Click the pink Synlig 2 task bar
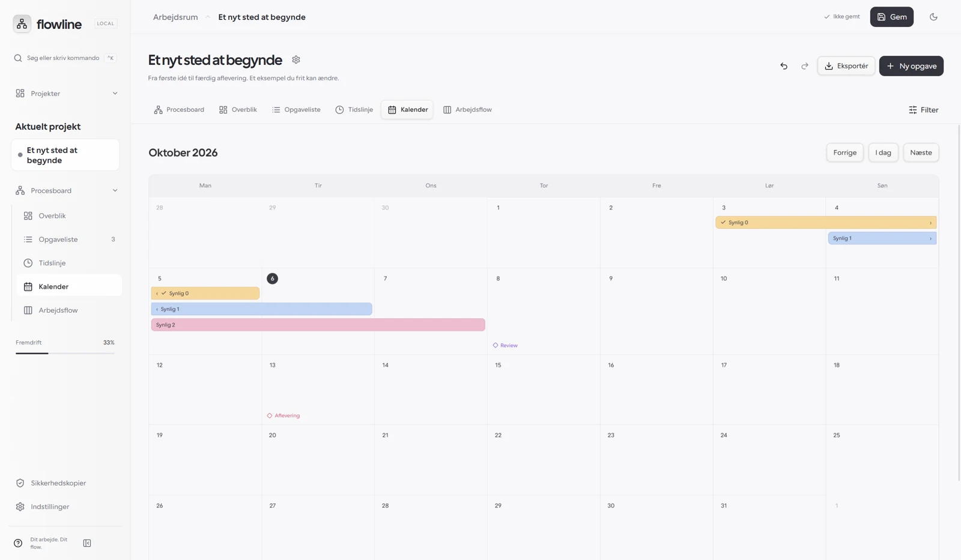The height and width of the screenshot is (560, 961). coord(318,325)
